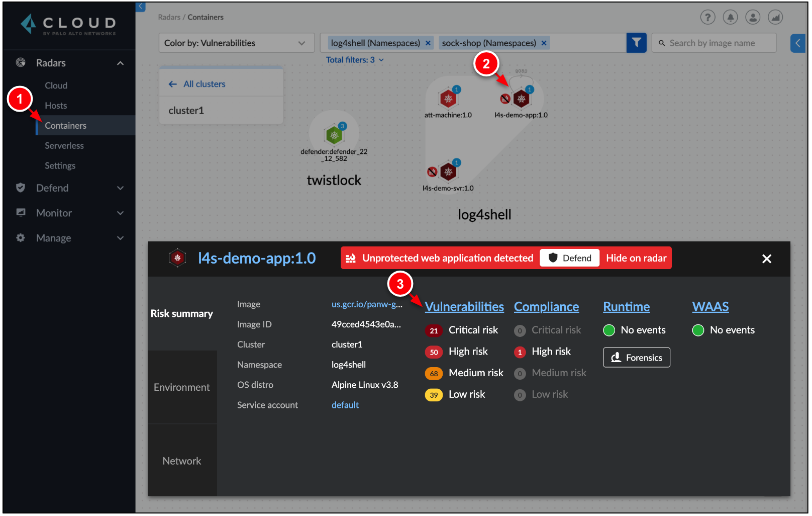Screen dimensions: 812x516
Task: Click the Radars icon in sidebar
Action: click(21, 62)
